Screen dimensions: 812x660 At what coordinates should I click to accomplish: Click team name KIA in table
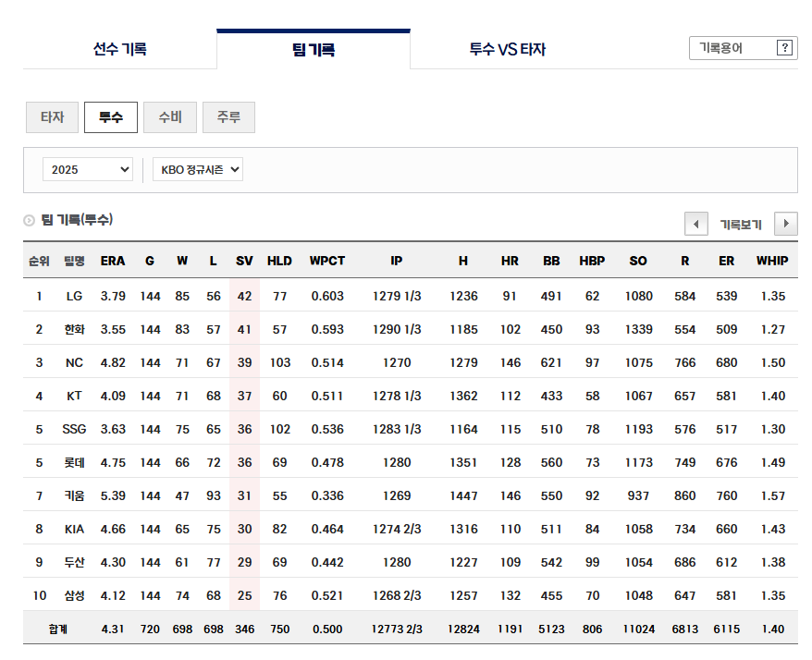point(74,529)
